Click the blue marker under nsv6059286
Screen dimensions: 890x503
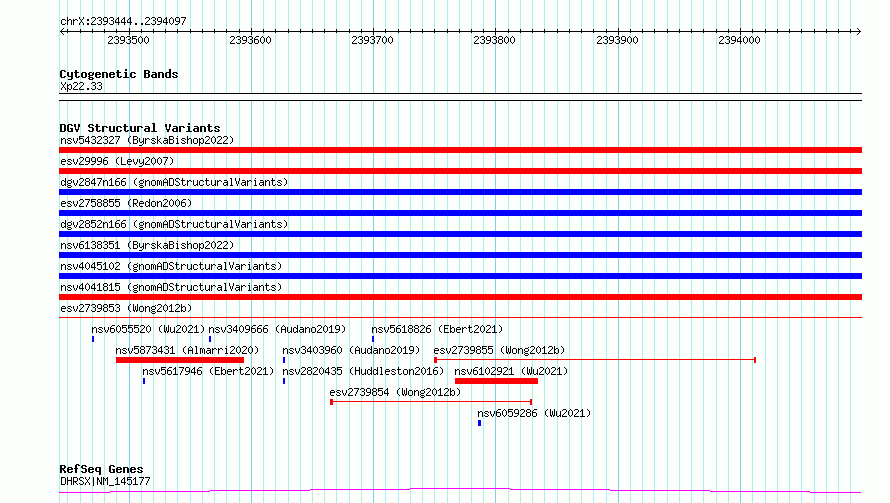tap(480, 423)
